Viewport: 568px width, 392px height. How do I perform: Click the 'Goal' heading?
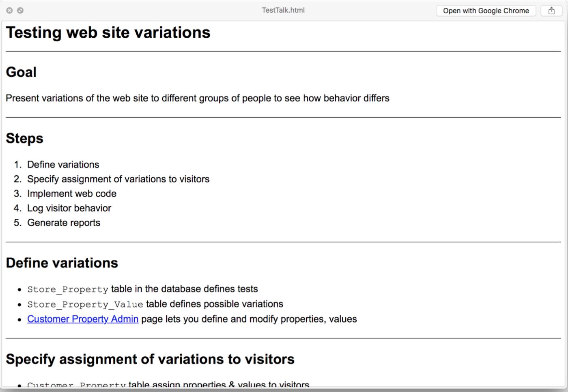tap(21, 72)
